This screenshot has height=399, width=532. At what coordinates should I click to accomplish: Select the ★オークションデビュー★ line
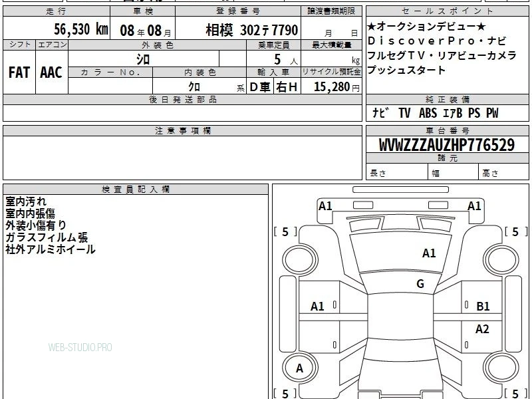[426, 26]
